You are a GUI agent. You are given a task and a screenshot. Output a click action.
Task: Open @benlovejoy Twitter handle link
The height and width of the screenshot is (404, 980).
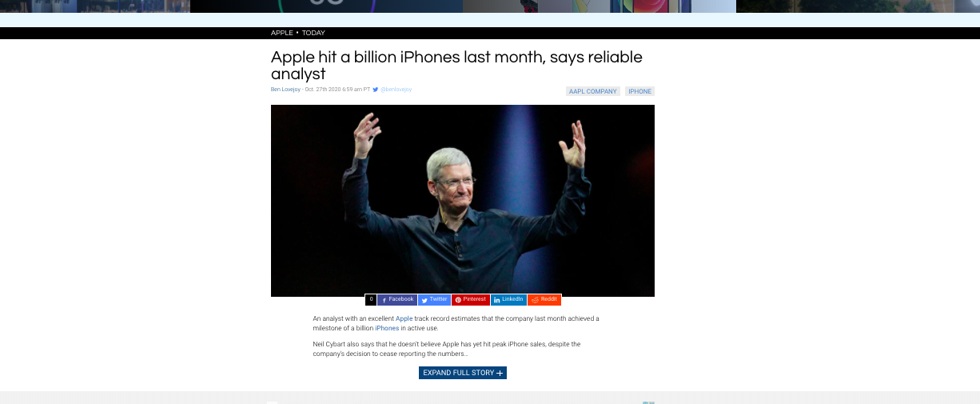click(396, 90)
